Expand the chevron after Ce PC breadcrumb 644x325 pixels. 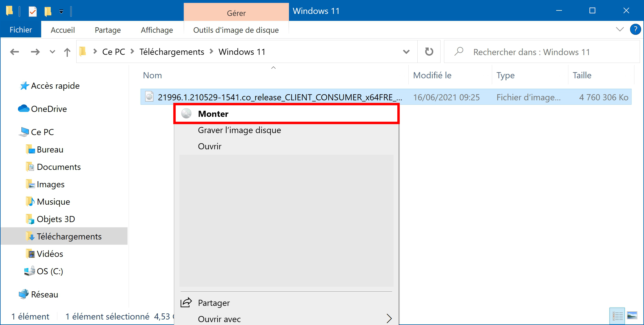tap(132, 52)
